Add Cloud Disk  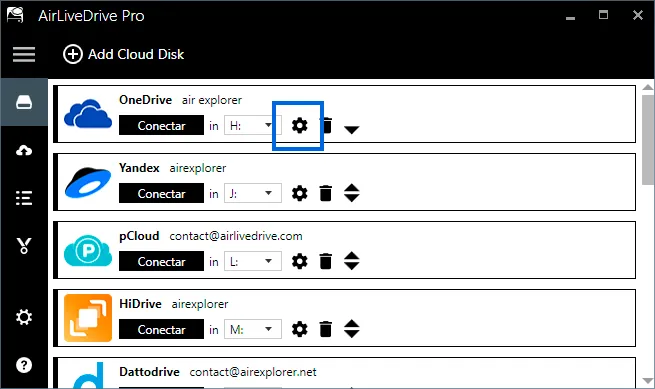click(x=123, y=54)
